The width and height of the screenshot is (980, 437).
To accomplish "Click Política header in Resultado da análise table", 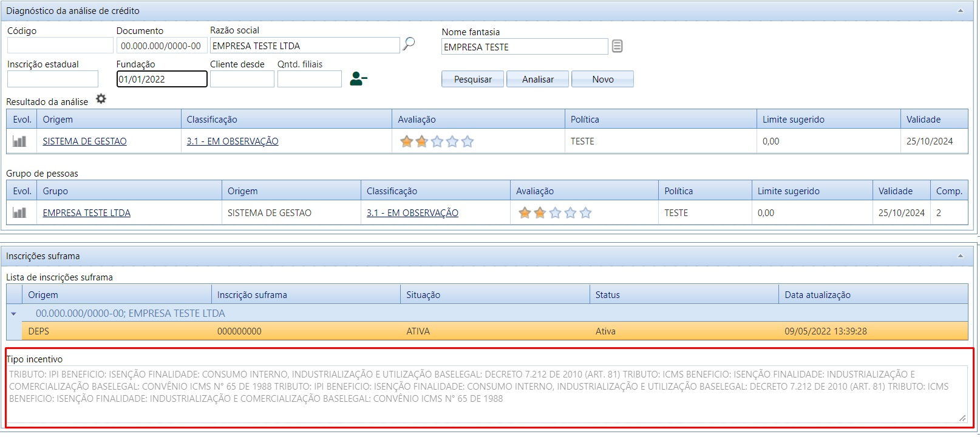I will [661, 120].
